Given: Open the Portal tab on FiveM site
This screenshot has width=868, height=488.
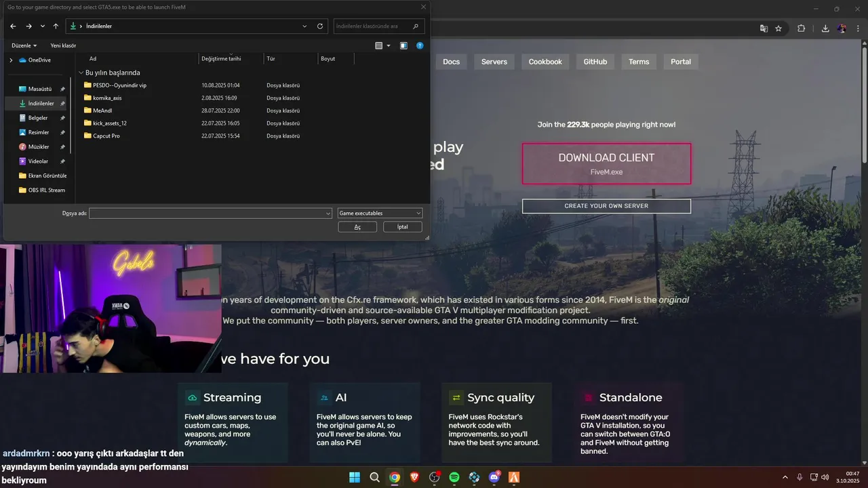Looking at the screenshot, I should 681,62.
